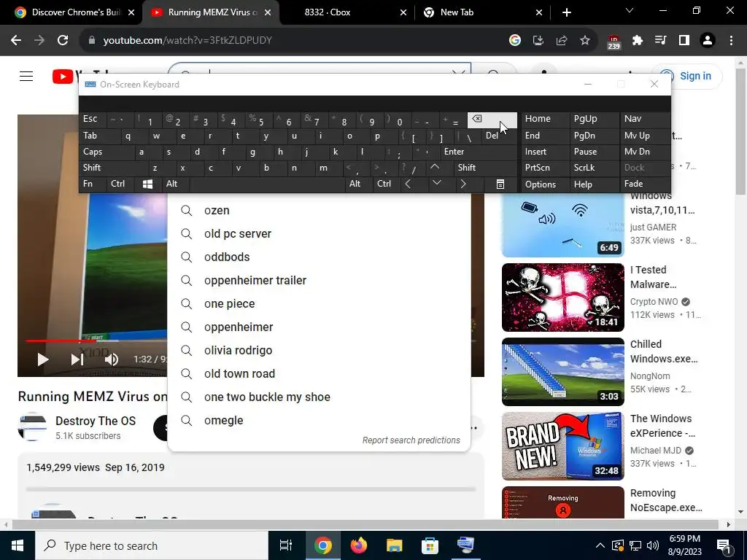
Task: Choose the 'omegle' search suggestion
Action: 320,421
